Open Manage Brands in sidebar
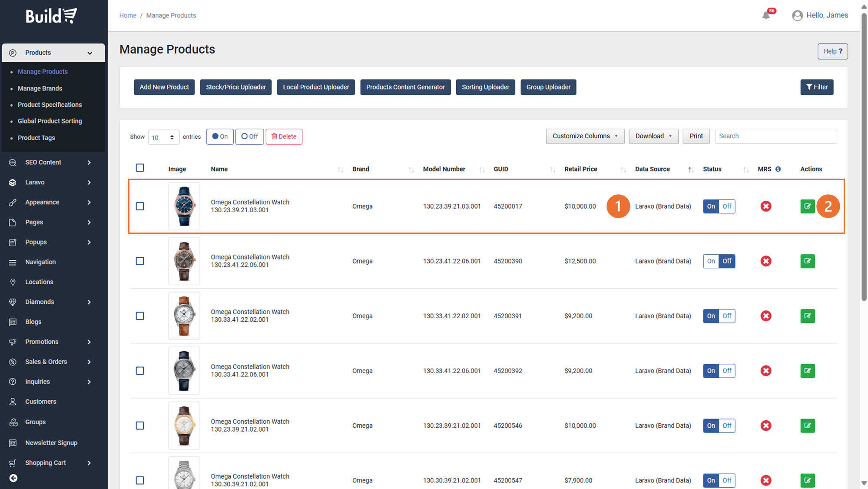Image resolution: width=868 pixels, height=489 pixels. pyautogui.click(x=40, y=88)
